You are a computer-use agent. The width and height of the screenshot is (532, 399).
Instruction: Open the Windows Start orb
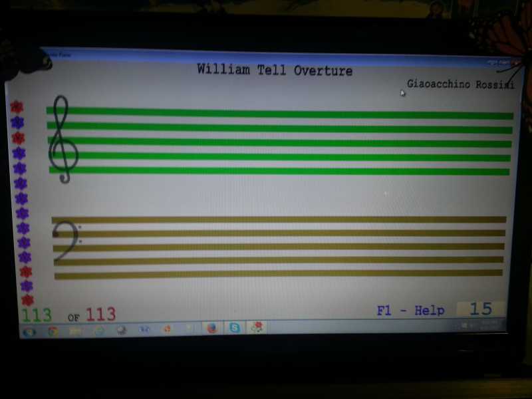pyautogui.click(x=29, y=331)
